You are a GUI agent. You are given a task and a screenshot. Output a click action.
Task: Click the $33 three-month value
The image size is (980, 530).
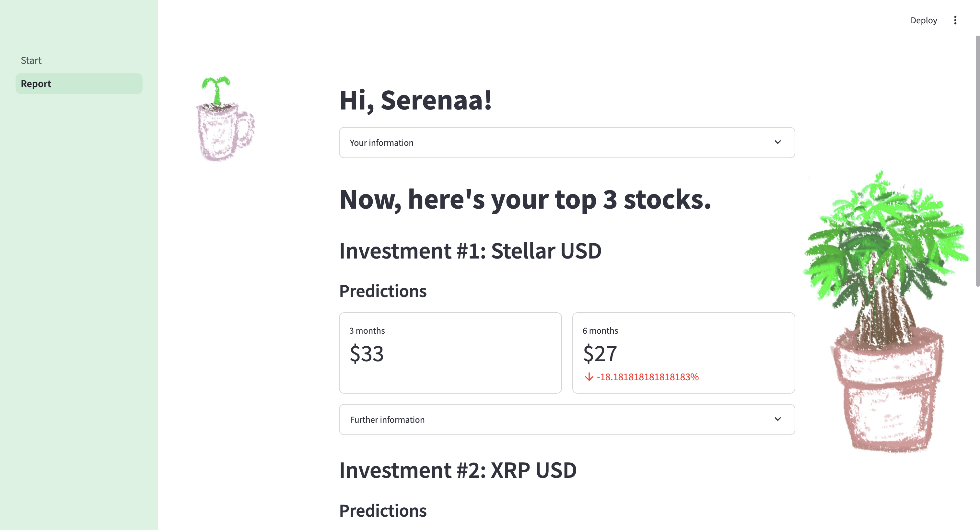coord(366,353)
